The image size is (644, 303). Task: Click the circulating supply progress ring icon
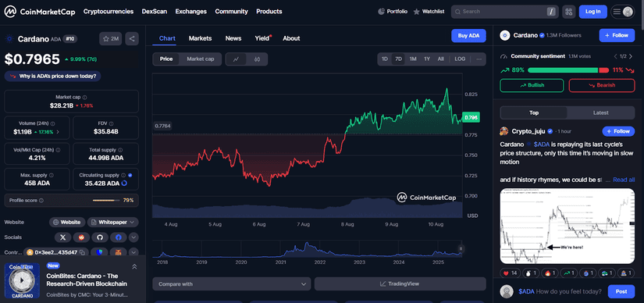point(124,183)
